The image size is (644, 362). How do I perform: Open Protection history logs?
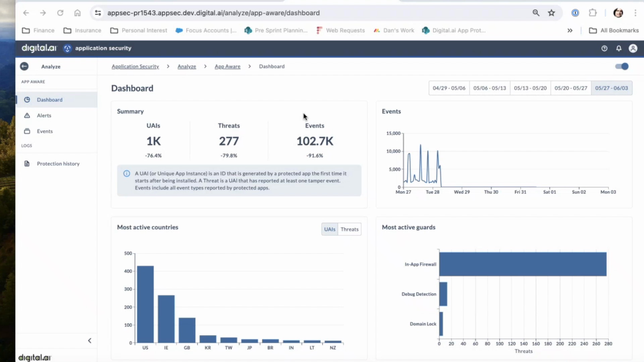(x=58, y=164)
